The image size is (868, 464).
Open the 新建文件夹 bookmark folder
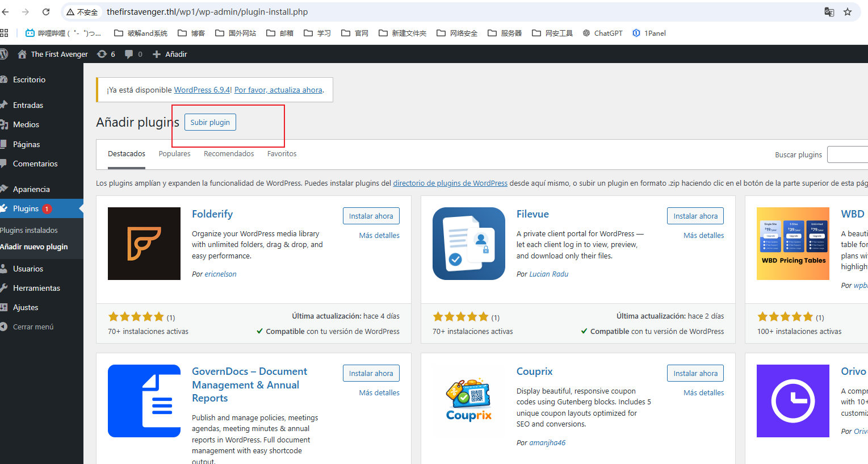point(402,33)
